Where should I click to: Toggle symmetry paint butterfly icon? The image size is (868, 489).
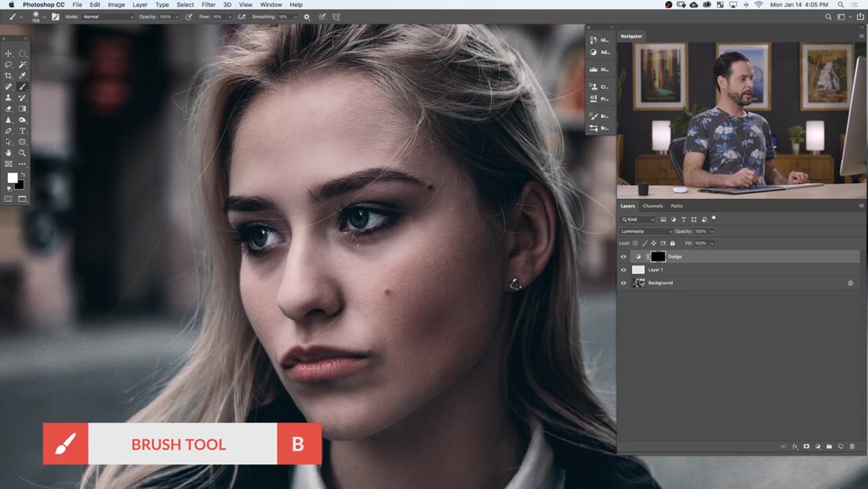(x=336, y=17)
